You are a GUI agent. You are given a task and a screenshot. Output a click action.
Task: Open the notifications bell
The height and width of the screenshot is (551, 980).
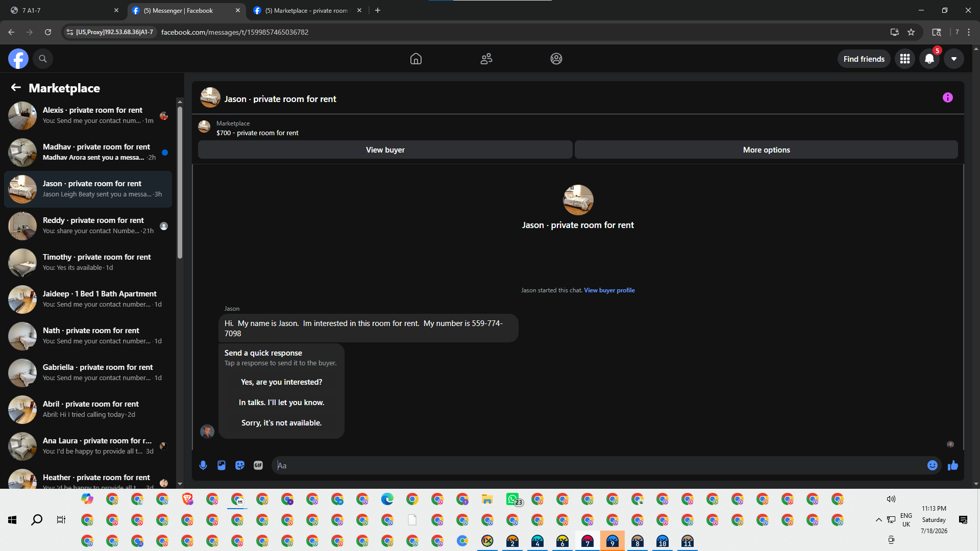929,59
